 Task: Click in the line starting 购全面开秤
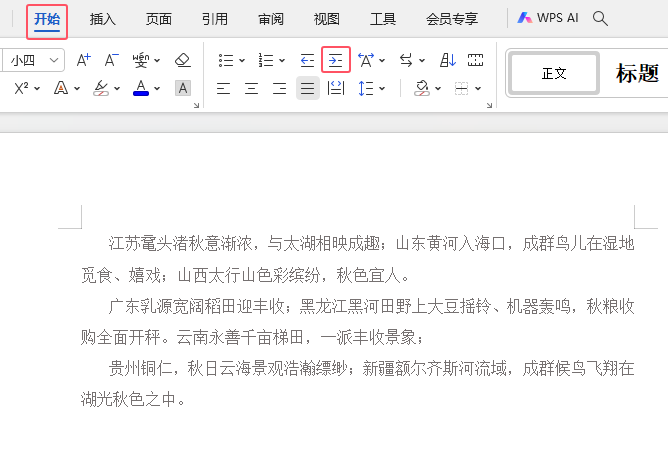(x=253, y=337)
